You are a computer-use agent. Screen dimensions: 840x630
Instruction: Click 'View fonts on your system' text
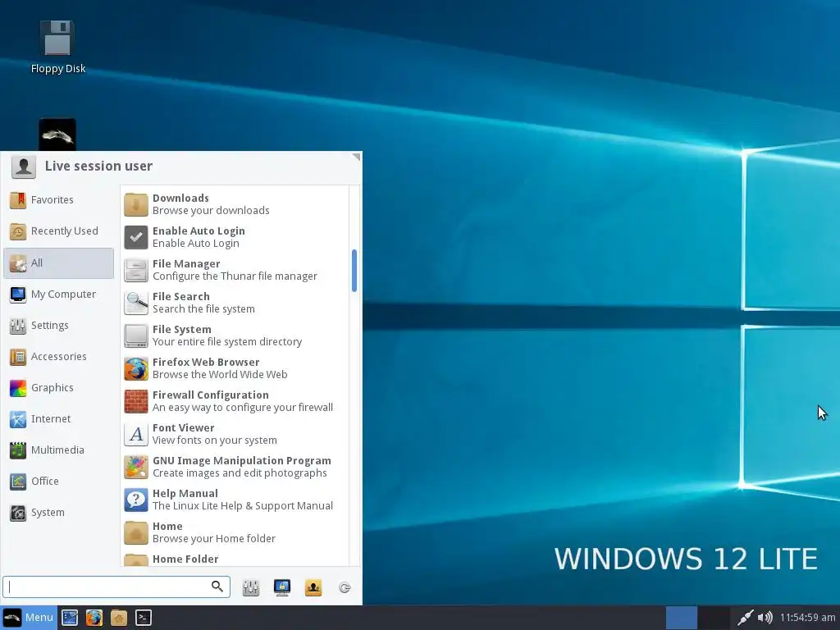coord(215,441)
